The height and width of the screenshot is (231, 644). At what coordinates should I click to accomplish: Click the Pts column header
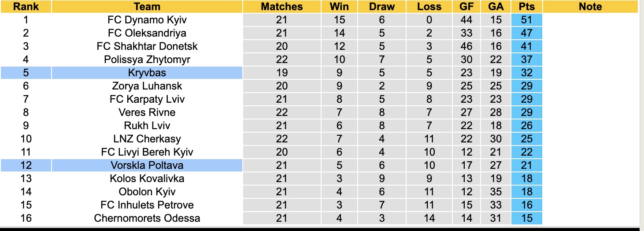pos(526,7)
